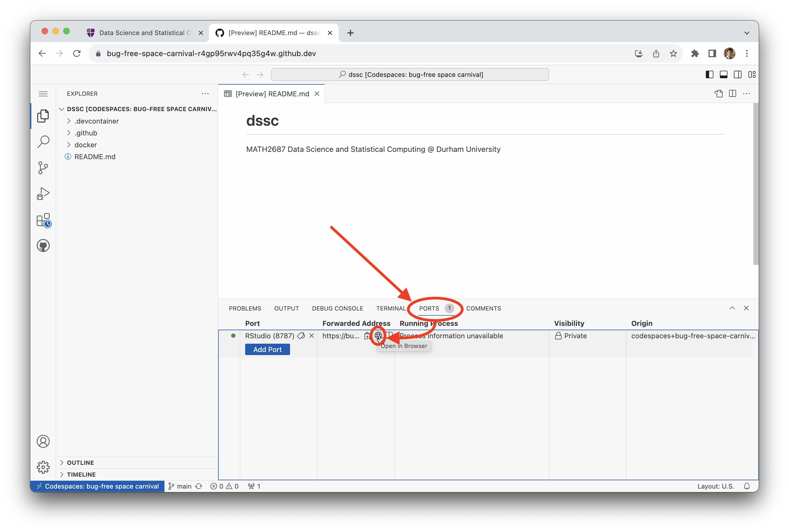
Task: Click the Add Port button
Action: point(267,349)
